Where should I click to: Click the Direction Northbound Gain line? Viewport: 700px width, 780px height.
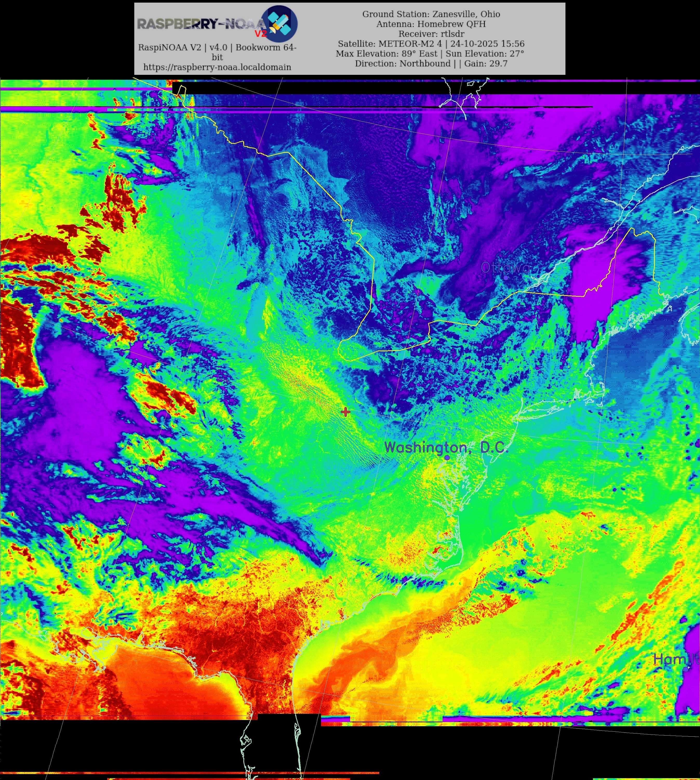[431, 63]
